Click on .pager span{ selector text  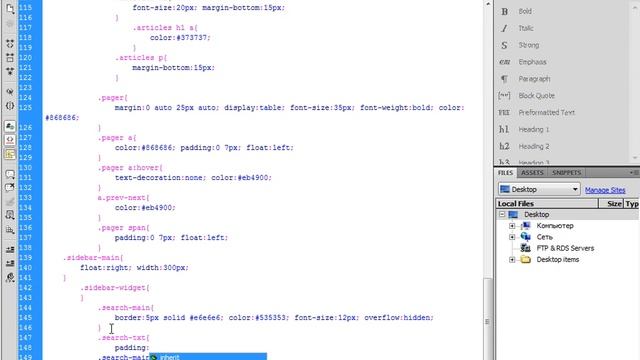(124, 228)
